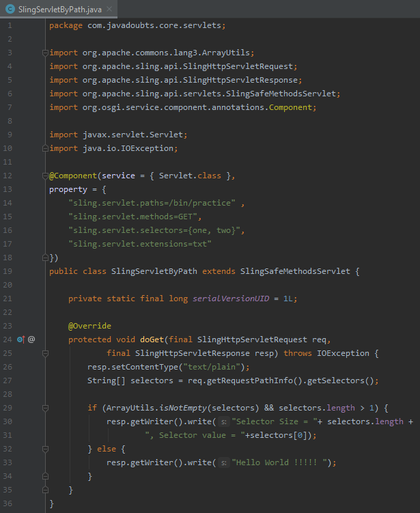The height and width of the screenshot is (513, 420).
Task: Click the "Selector Size = " string
Action: pos(274,421)
